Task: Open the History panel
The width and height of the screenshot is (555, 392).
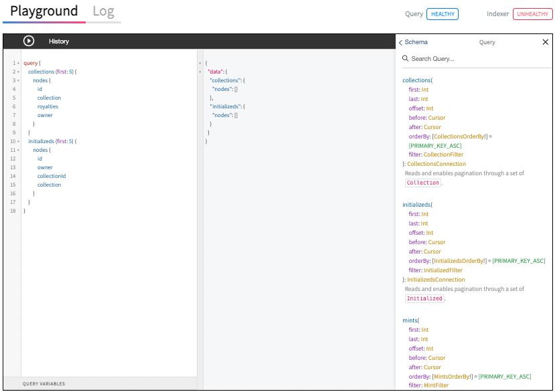Action: pos(59,41)
